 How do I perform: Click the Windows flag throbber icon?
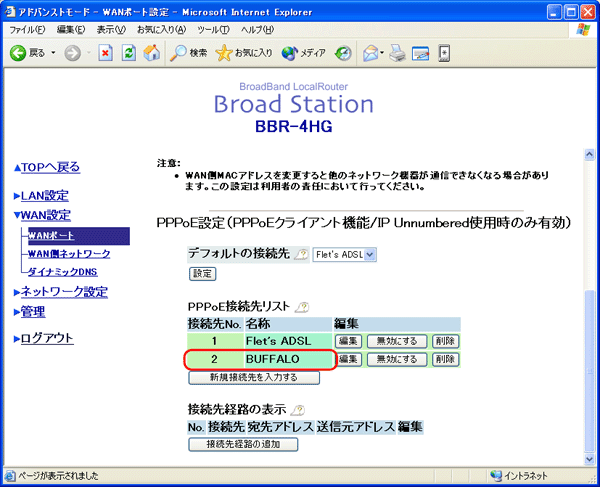coord(583,30)
